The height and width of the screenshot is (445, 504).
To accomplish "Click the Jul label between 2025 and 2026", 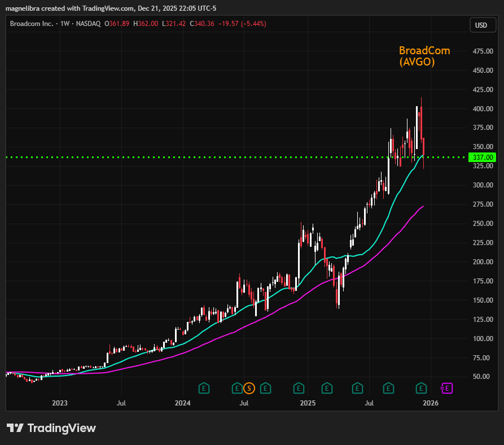I will pos(369,403).
